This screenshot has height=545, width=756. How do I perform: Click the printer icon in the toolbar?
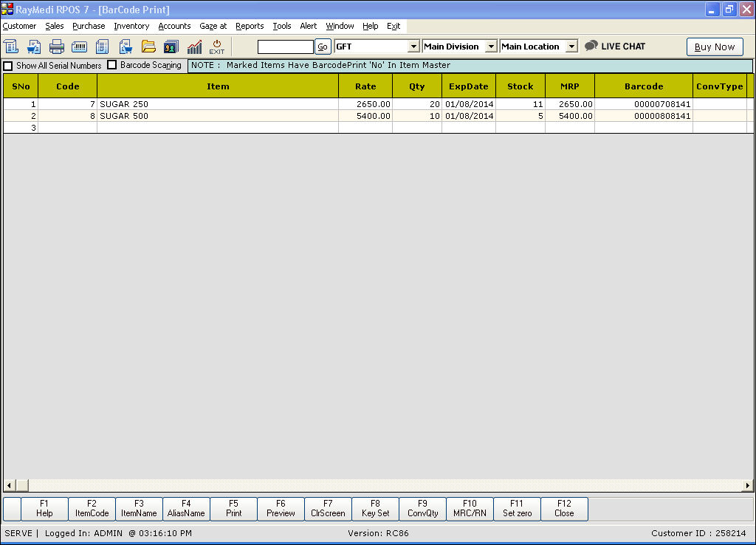pyautogui.click(x=57, y=47)
